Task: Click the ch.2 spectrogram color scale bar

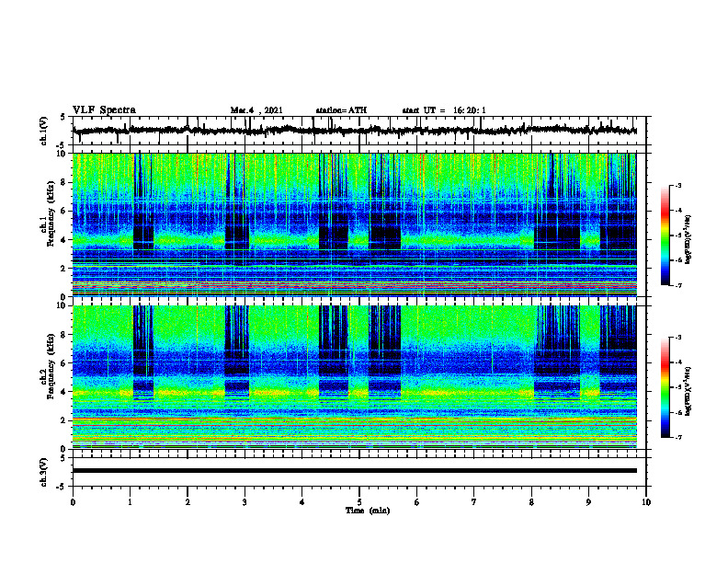Action: click(665, 387)
